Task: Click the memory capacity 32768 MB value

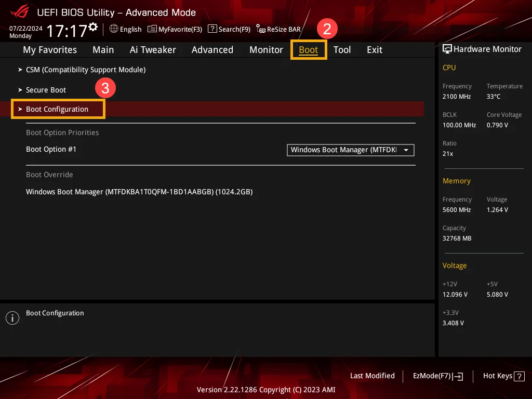Action: [457, 238]
